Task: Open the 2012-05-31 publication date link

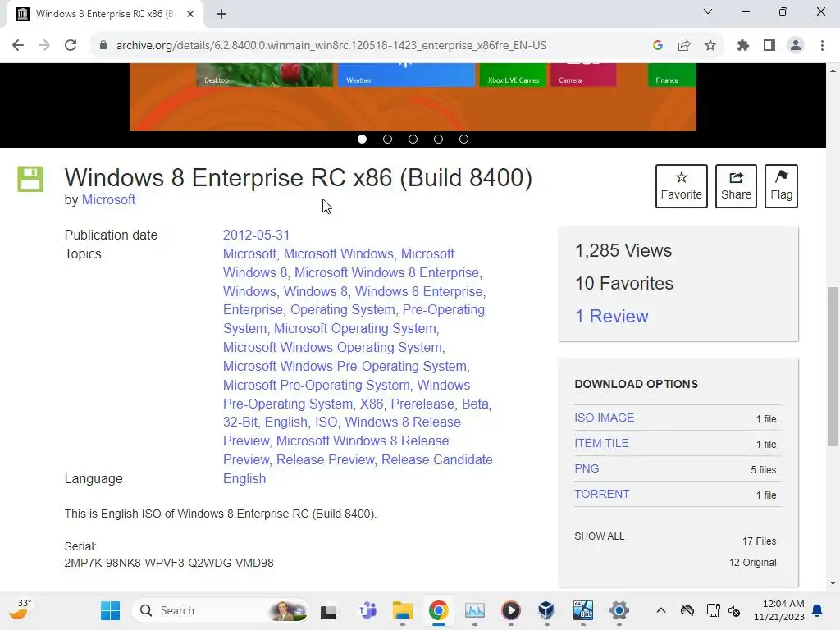Action: click(256, 235)
